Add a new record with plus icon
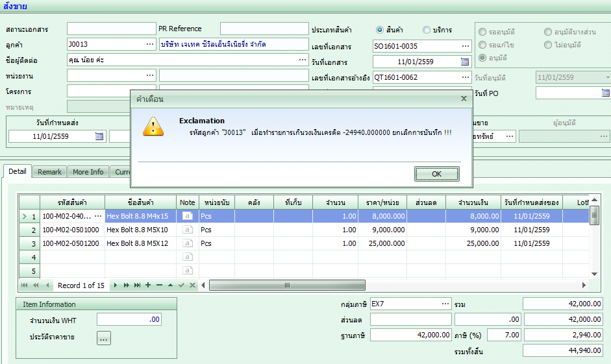Viewport: 611px width, 364px height. tap(148, 285)
